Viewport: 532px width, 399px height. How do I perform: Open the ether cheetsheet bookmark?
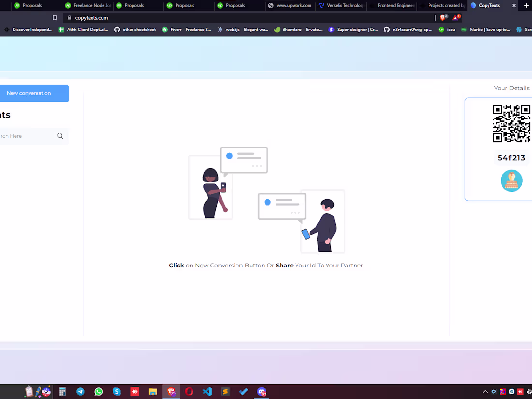click(135, 30)
